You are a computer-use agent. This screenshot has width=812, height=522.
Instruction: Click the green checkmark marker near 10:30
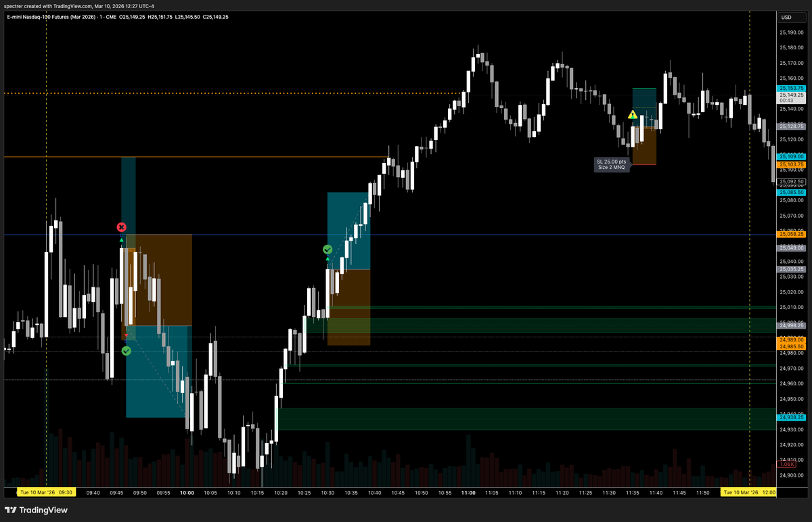pos(328,250)
